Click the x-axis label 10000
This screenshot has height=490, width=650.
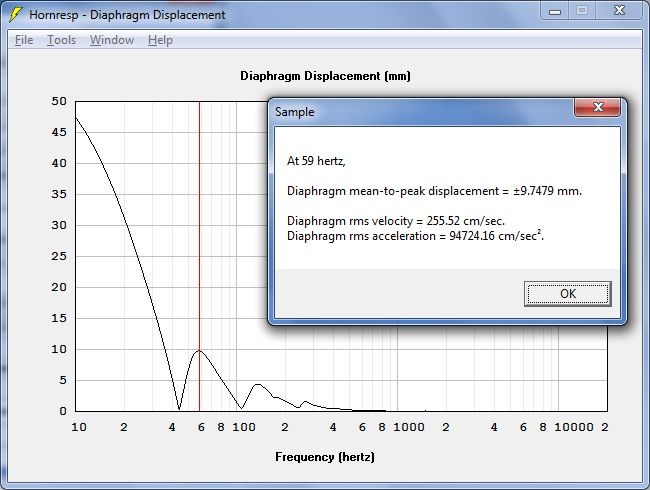574,427
